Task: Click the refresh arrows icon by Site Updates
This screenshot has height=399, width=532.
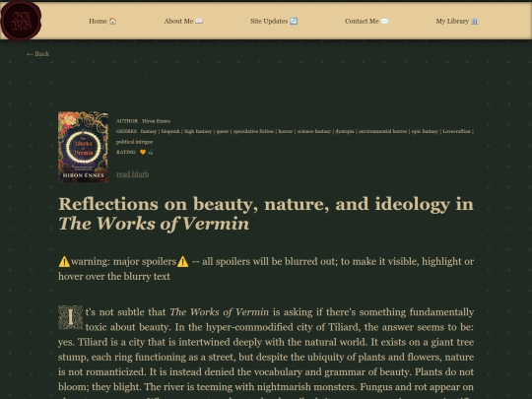Action: coord(294,21)
